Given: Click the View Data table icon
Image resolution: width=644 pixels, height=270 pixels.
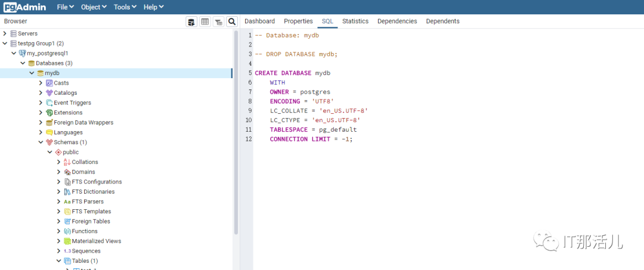Looking at the screenshot, I should [x=205, y=21].
